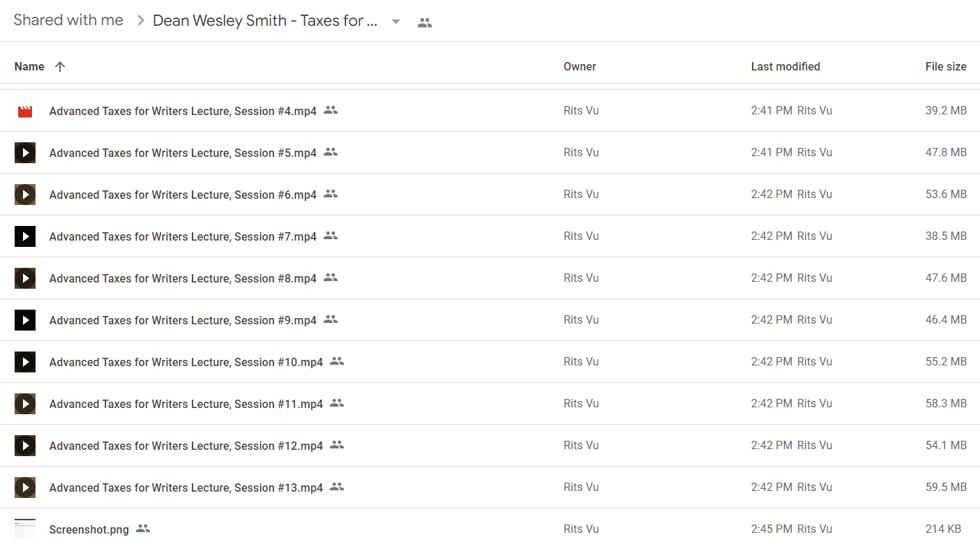The width and height of the screenshot is (980, 544).
Task: Click the 2:45 PM modified time of Screenshot.png
Action: [x=771, y=529]
